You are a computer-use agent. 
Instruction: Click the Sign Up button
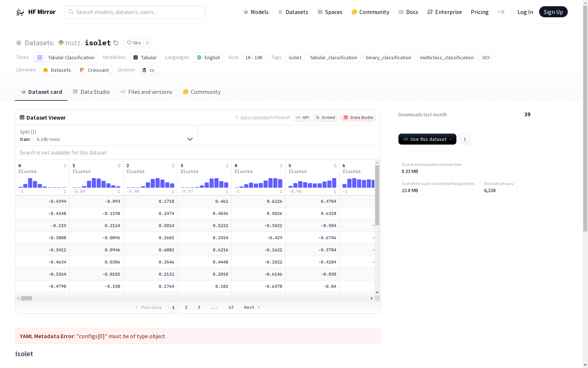coord(553,12)
